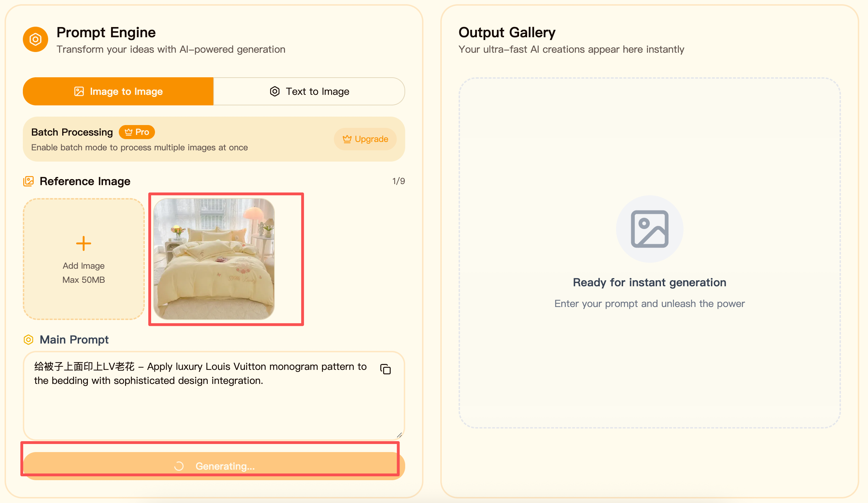
Task: Switch to Text to Image tab
Action: pos(309,91)
